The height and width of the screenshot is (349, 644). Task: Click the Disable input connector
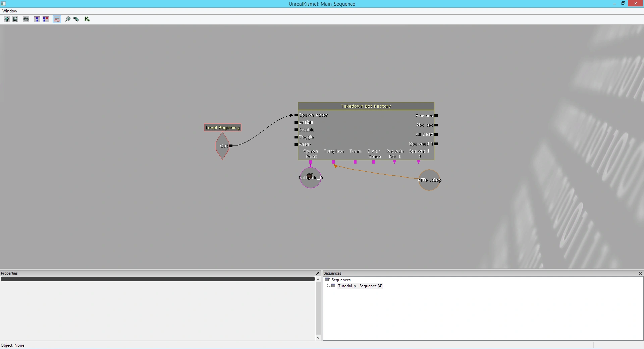tap(296, 130)
